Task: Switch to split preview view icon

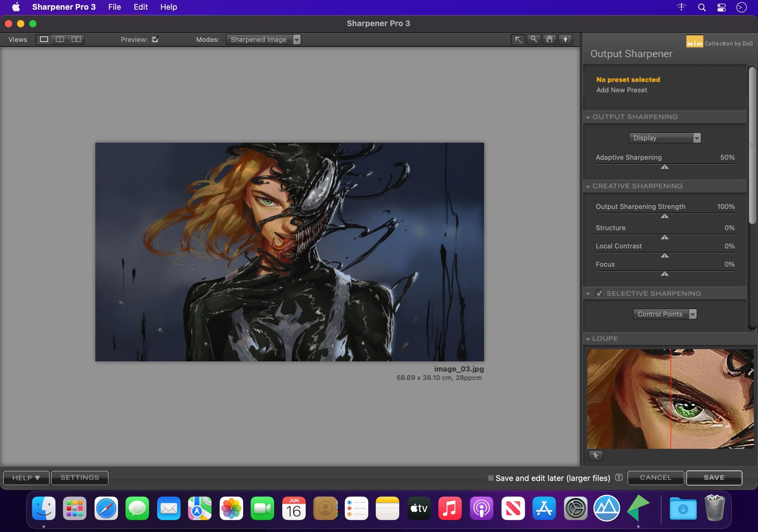Action: [60, 39]
